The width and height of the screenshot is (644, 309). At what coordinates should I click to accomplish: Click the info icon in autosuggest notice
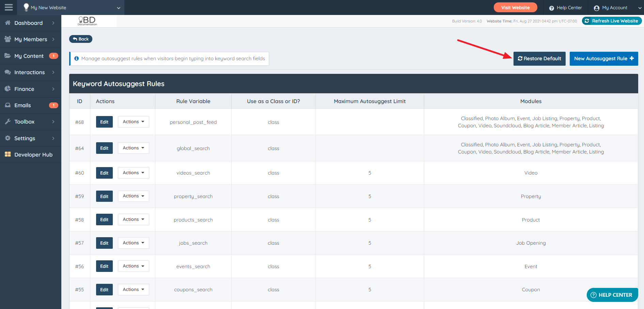pos(76,59)
